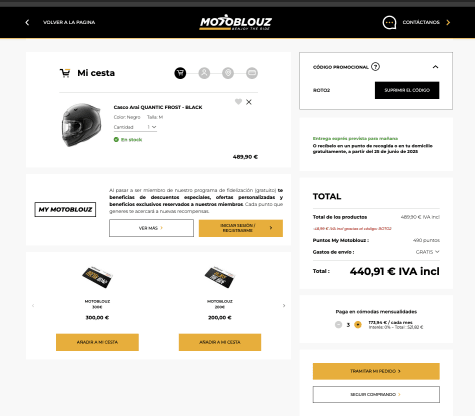Click Tramitar mi pedido button
The height and width of the screenshot is (416, 475).
pyautogui.click(x=376, y=371)
